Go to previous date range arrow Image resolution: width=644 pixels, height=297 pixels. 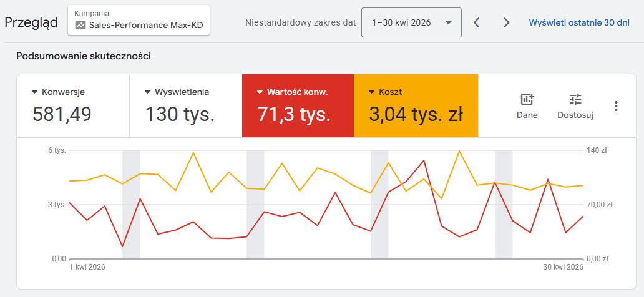click(476, 22)
